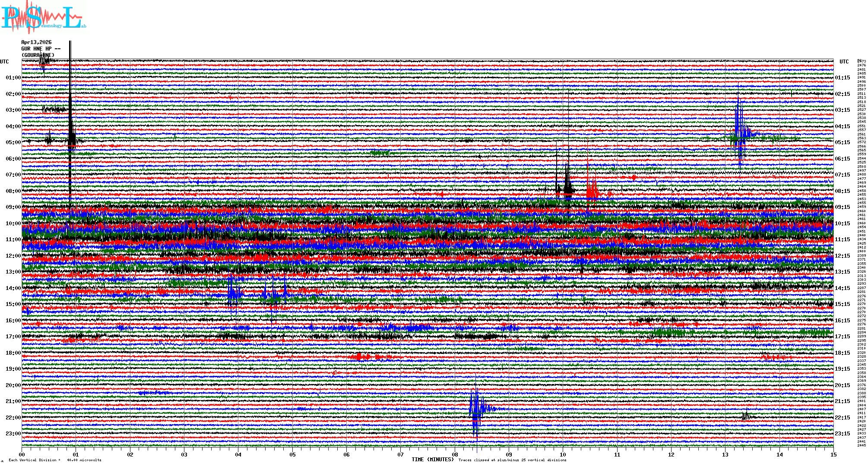This screenshot has width=868, height=466.
Task: Click the Each Vertical Division microvolts note
Action: pyautogui.click(x=55, y=460)
